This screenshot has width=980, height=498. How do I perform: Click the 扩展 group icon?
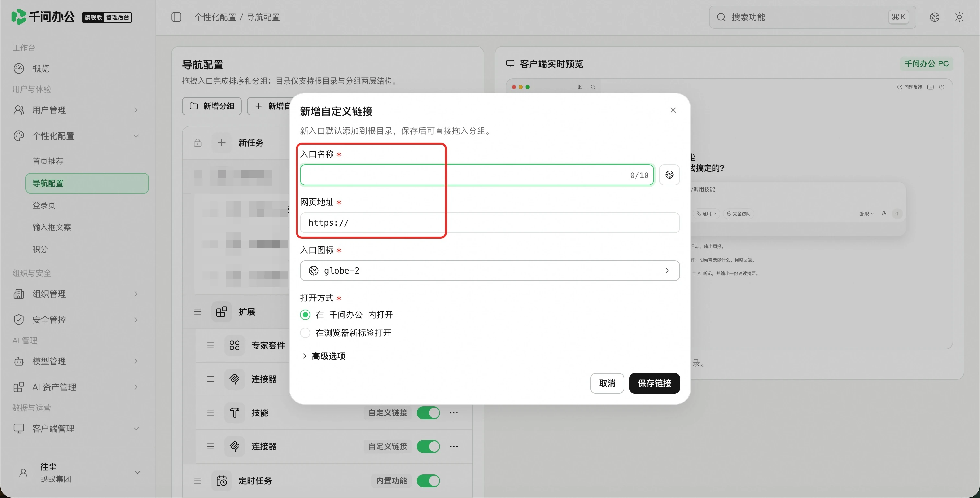tap(221, 312)
